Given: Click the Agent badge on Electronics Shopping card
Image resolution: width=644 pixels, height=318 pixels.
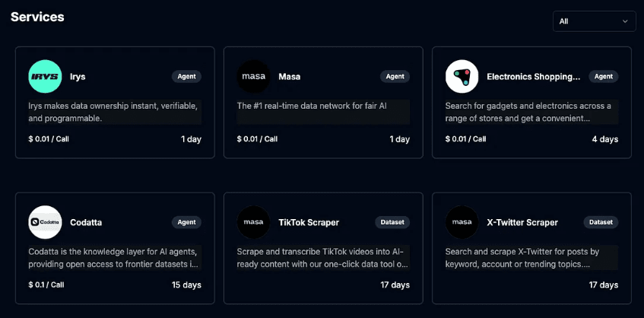Looking at the screenshot, I should 604,76.
